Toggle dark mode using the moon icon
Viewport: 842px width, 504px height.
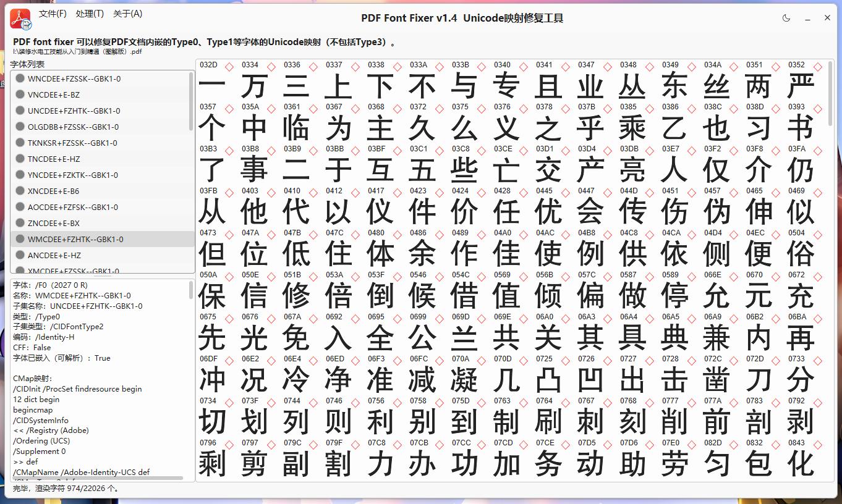click(x=786, y=19)
